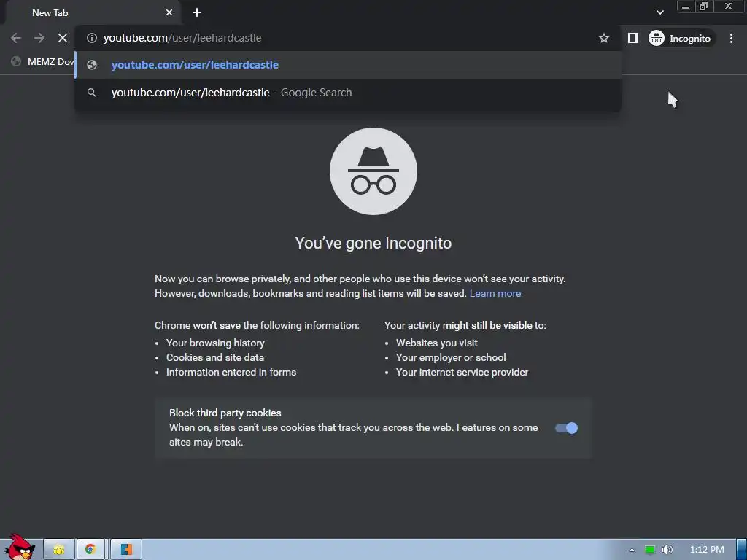Click "Your internet service provider" text
The height and width of the screenshot is (560, 747).
[462, 373]
